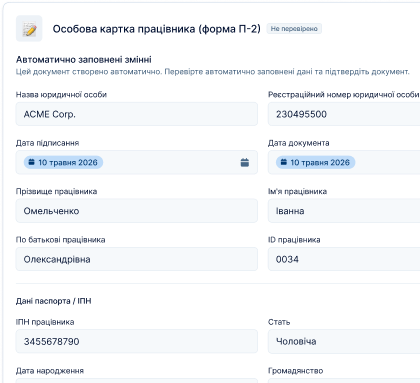Click the 'Дата документа' label
This screenshot has width=420, height=383.
(x=299, y=143)
